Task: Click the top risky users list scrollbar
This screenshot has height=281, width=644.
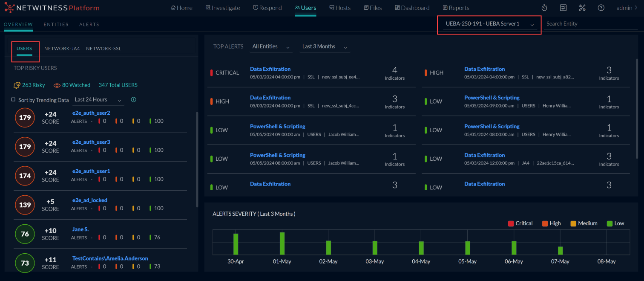Action: (197, 159)
